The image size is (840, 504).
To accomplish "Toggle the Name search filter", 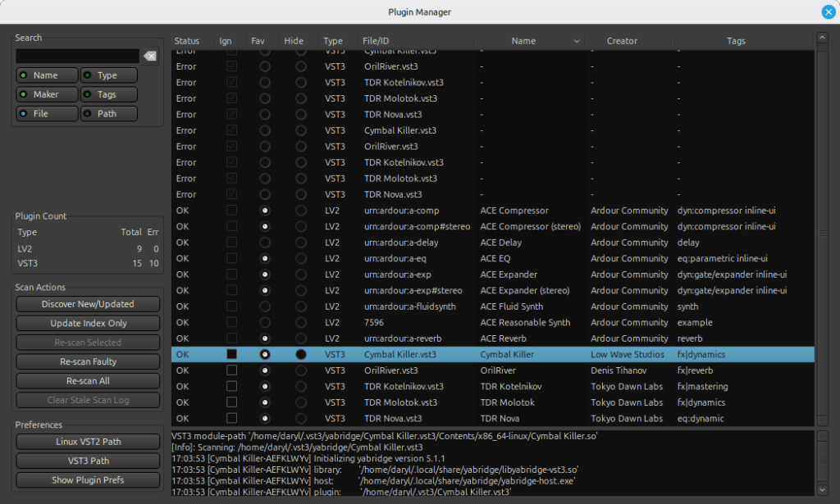I will click(47, 75).
